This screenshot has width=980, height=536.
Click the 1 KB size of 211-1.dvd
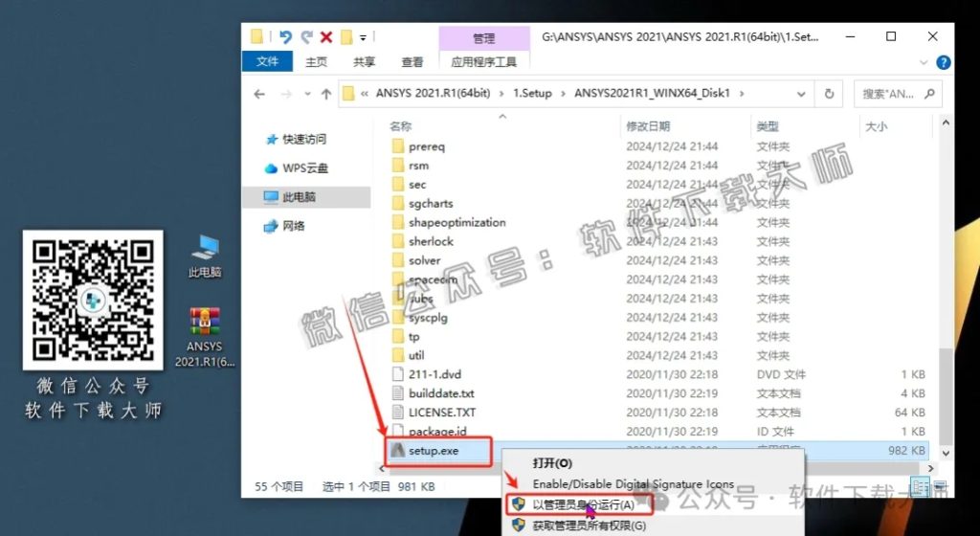[x=912, y=374]
